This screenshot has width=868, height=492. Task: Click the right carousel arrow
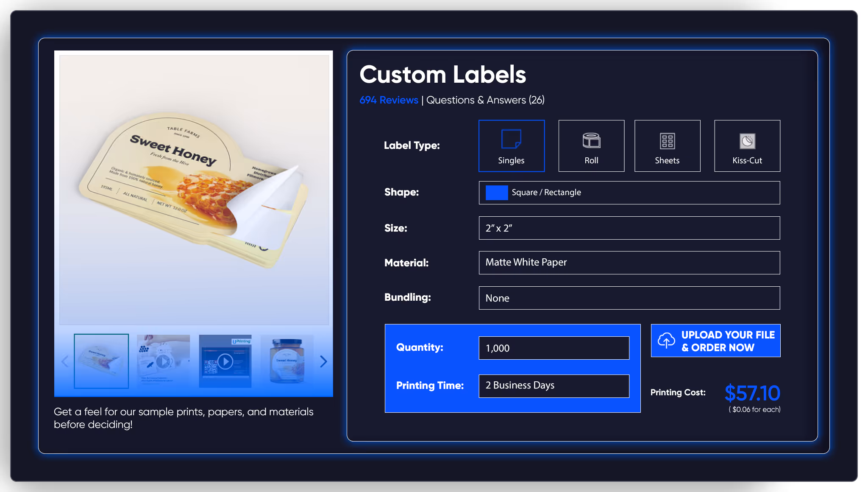click(x=323, y=361)
